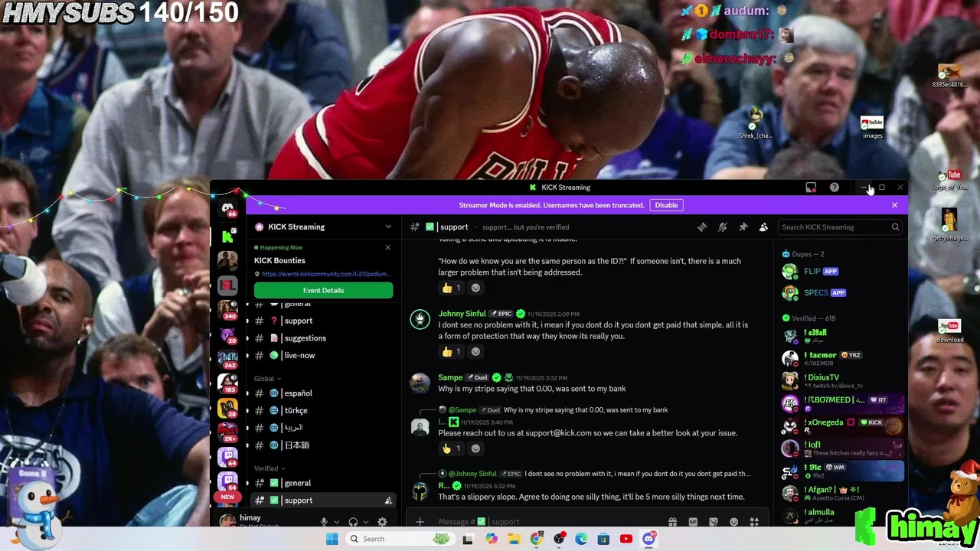Open the español channel
980x551 pixels.
tap(322, 393)
